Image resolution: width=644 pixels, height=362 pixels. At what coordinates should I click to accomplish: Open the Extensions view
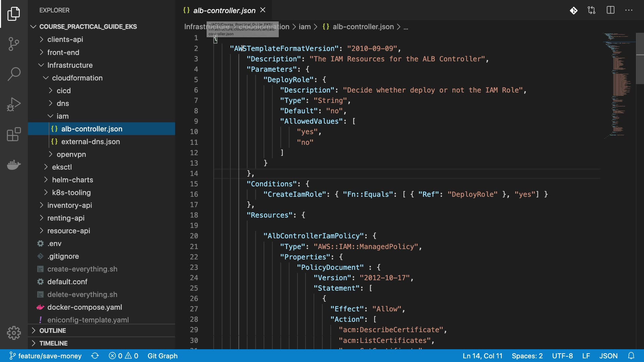pyautogui.click(x=14, y=134)
